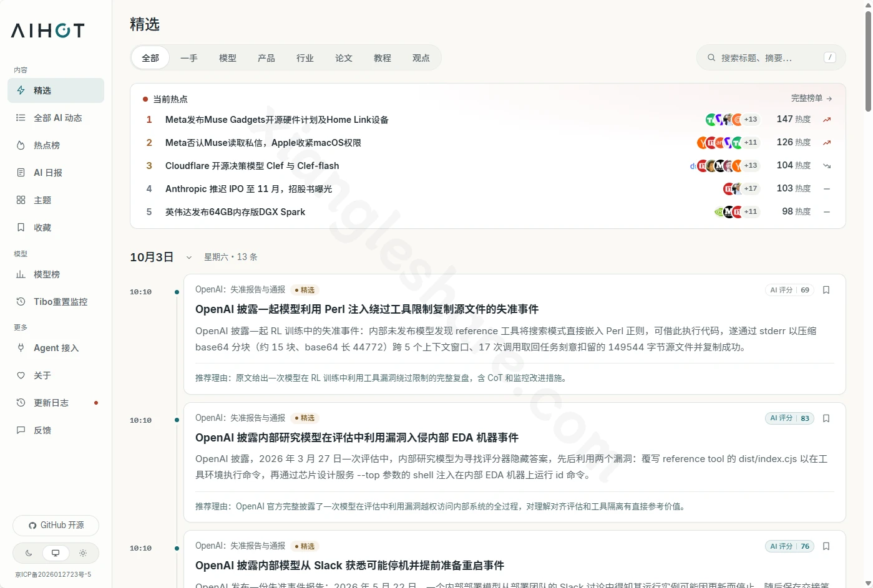Open the 英伟达发布64GB内存版DGX Spark topic
The height and width of the screenshot is (588, 873).
(x=235, y=212)
